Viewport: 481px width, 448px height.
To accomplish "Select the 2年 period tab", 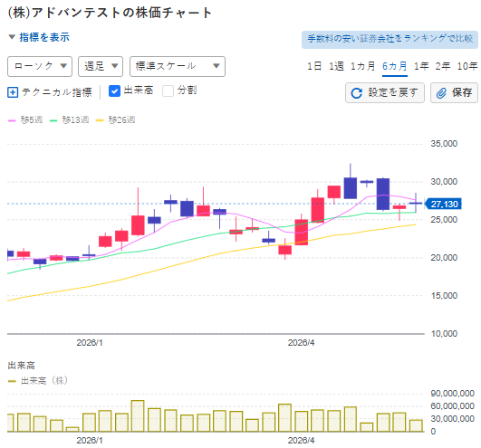I will pyautogui.click(x=443, y=66).
